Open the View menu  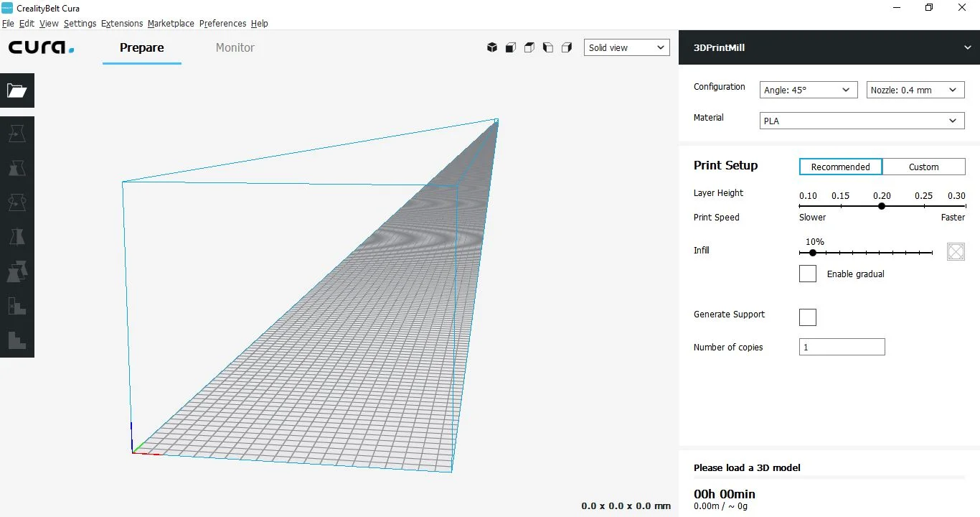pyautogui.click(x=49, y=23)
